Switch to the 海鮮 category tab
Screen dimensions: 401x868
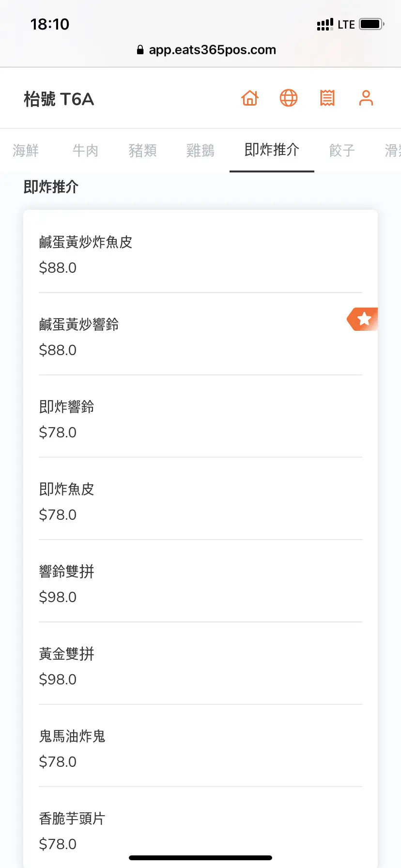coord(26,151)
